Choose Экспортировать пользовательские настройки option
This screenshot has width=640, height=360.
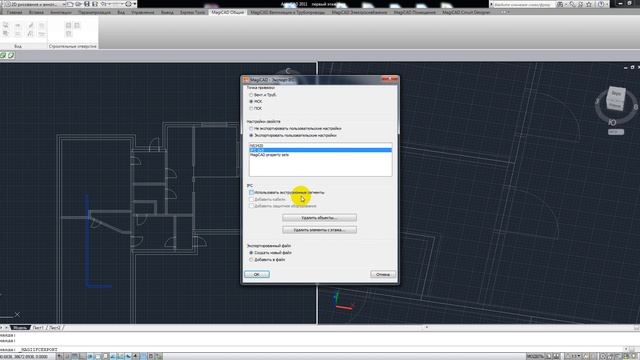[251, 135]
